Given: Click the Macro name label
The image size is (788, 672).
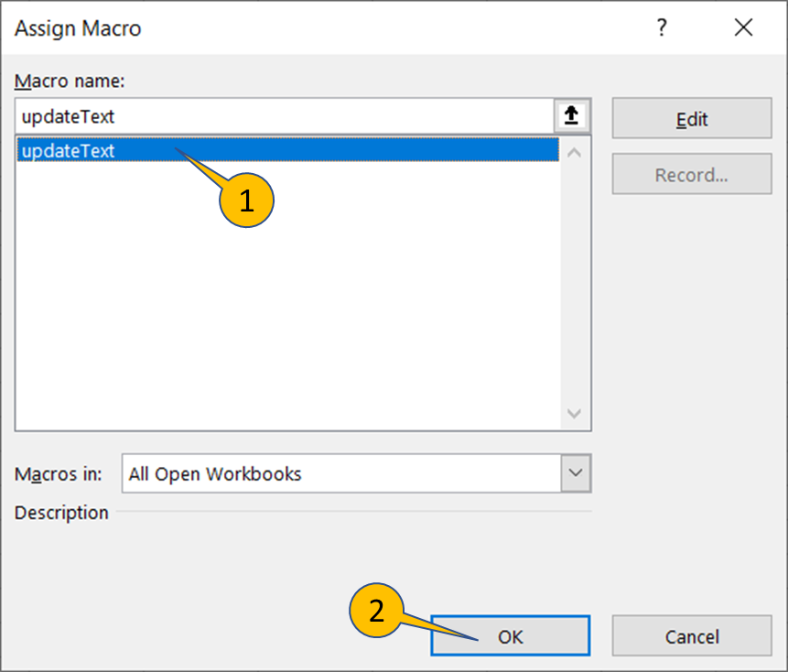Looking at the screenshot, I should [x=70, y=81].
